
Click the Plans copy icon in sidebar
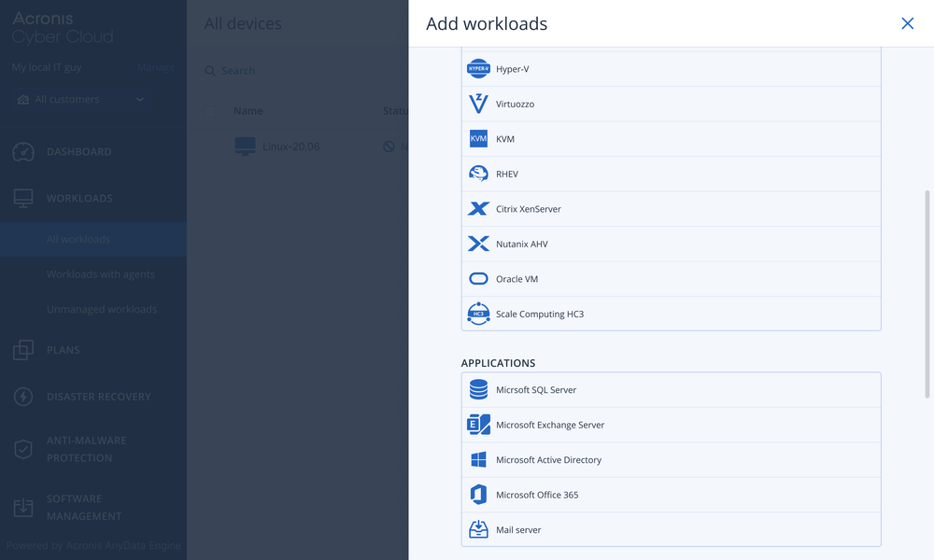point(23,350)
